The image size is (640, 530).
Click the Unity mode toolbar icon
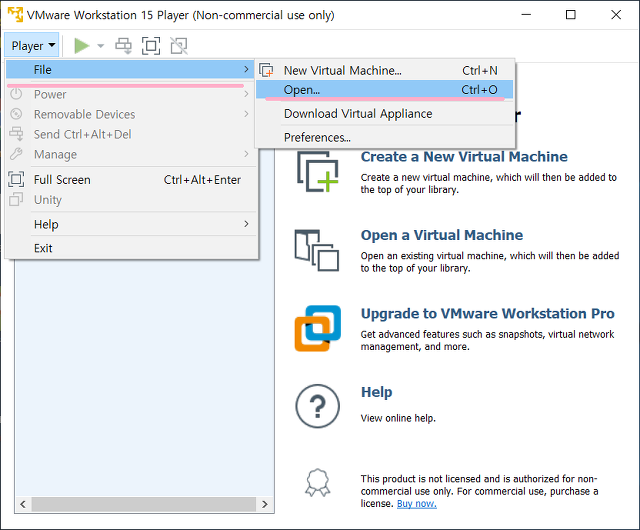(x=179, y=46)
